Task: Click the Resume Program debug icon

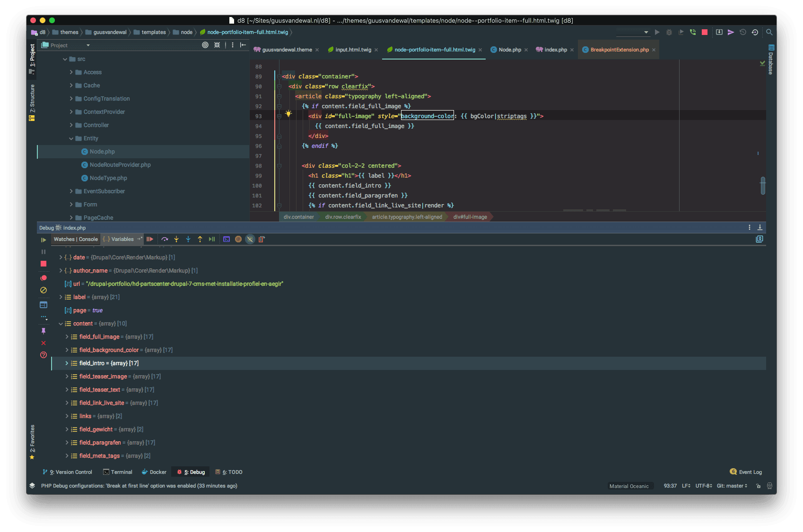Action: pyautogui.click(x=150, y=239)
